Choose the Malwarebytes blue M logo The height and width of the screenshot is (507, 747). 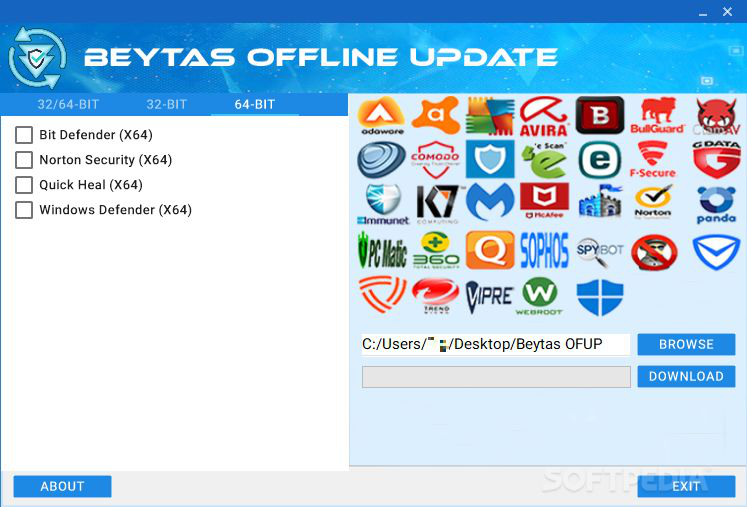490,203
